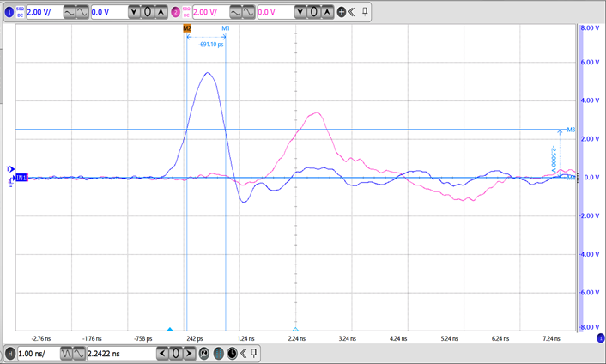This screenshot has height=364, width=606.
Task: Click the -8.00 V bottom axis label
Action: coord(590,327)
